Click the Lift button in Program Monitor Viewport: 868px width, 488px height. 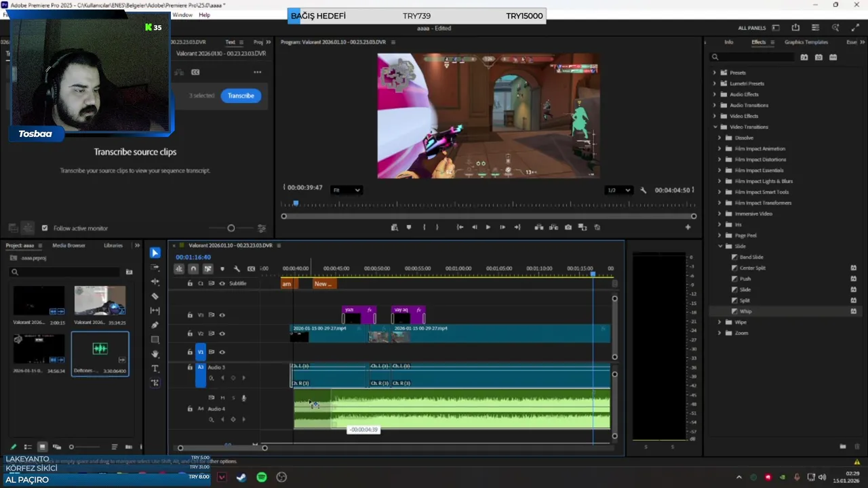539,227
